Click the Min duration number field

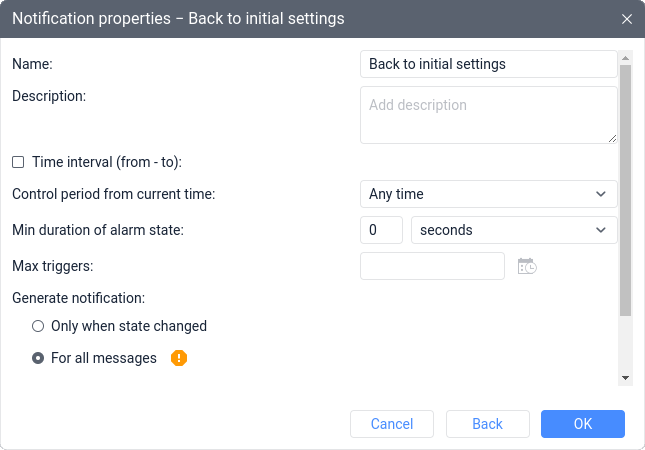(x=381, y=230)
